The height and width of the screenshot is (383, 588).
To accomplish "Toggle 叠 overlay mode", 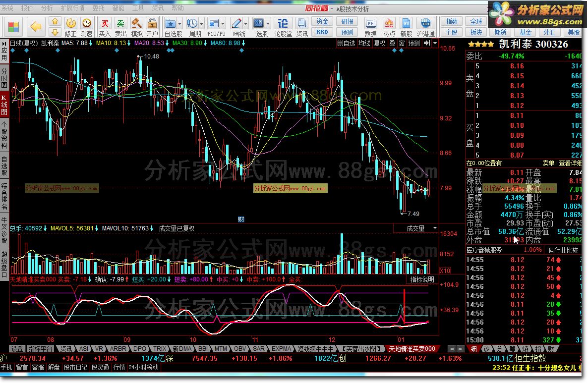I will [393, 44].
